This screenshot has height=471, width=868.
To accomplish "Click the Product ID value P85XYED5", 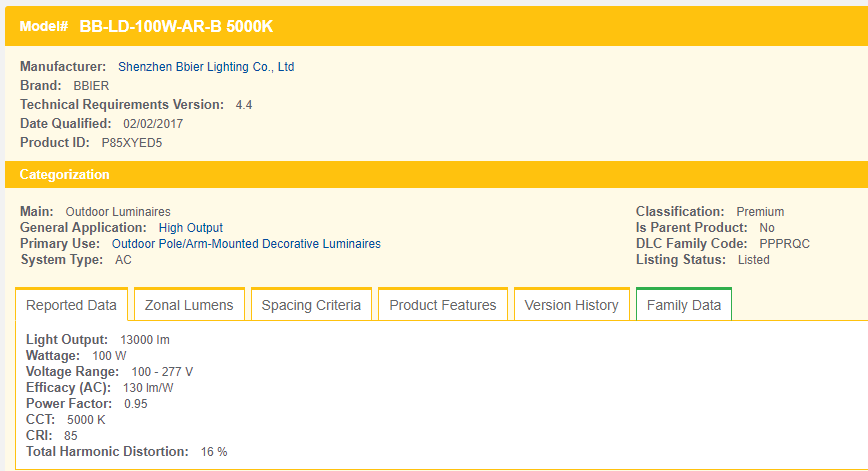I will pyautogui.click(x=132, y=143).
